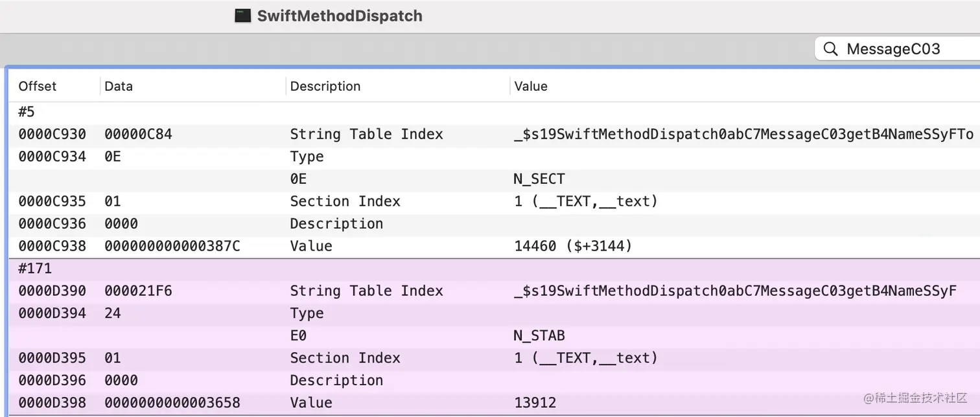The width and height of the screenshot is (980, 417).
Task: Click the magnifying glass search icon
Action: (830, 49)
